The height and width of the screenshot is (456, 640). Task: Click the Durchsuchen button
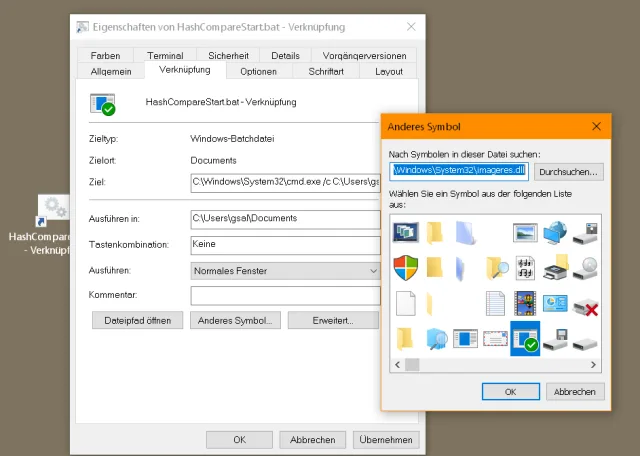[x=569, y=172]
